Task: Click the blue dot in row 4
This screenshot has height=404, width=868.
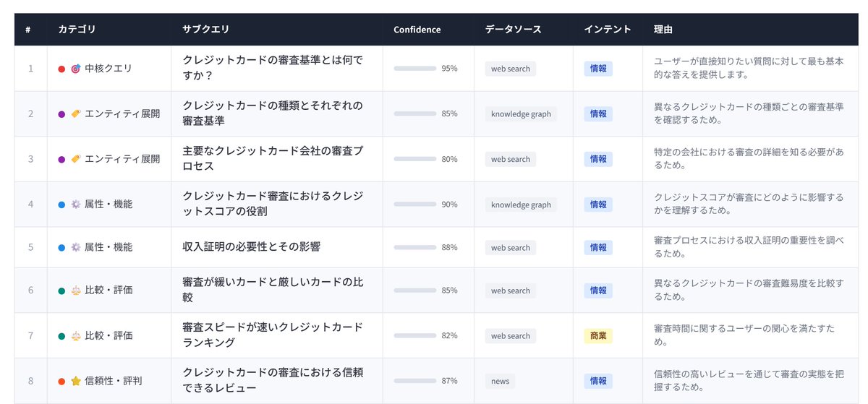Action: click(x=61, y=205)
